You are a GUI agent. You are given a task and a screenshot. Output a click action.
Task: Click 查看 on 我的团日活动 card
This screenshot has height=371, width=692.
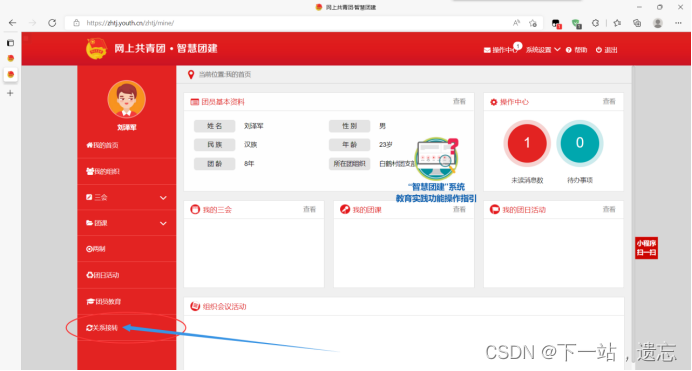[609, 209]
